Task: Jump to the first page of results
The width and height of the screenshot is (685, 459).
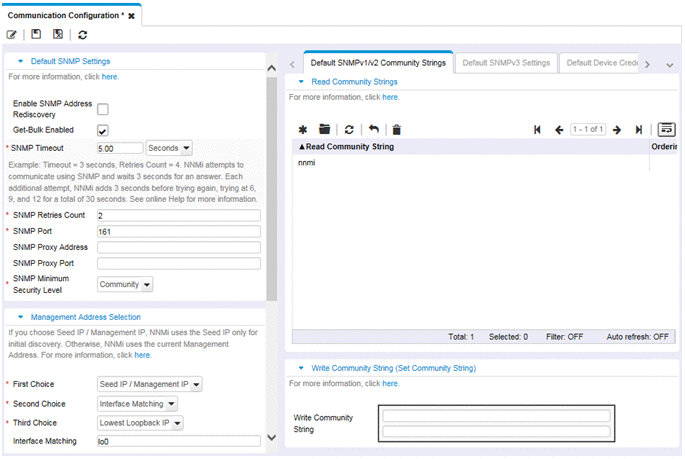Action: (537, 130)
